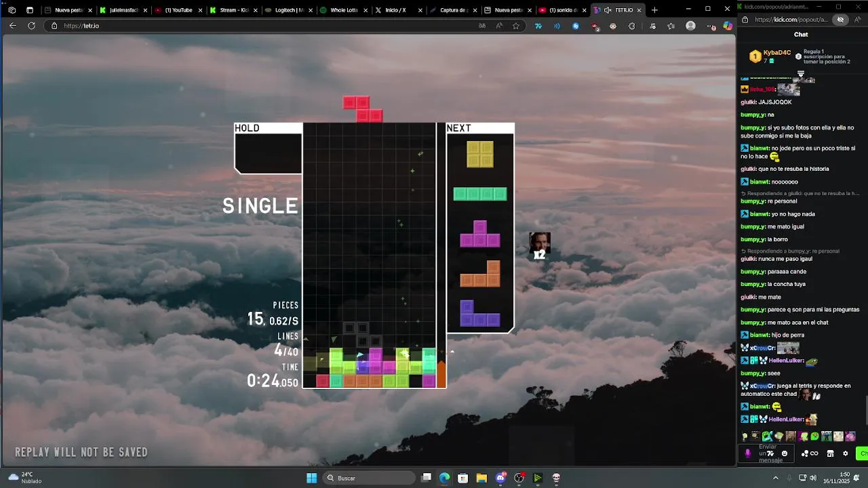Screen dimensions: 868x488
Task: Open File Explorer folder icon in taskbar
Action: click(481, 478)
